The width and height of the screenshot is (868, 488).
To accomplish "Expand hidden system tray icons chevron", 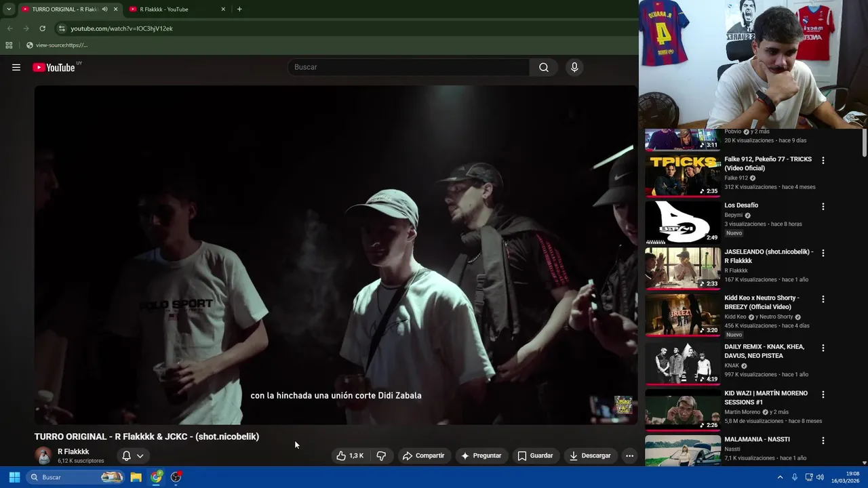I will pyautogui.click(x=780, y=477).
